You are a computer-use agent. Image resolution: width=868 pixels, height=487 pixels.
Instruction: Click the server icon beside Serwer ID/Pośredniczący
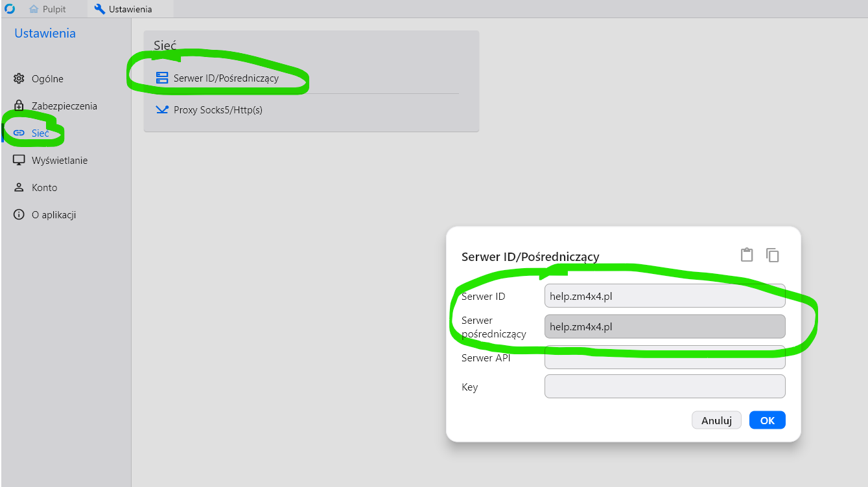tap(162, 78)
